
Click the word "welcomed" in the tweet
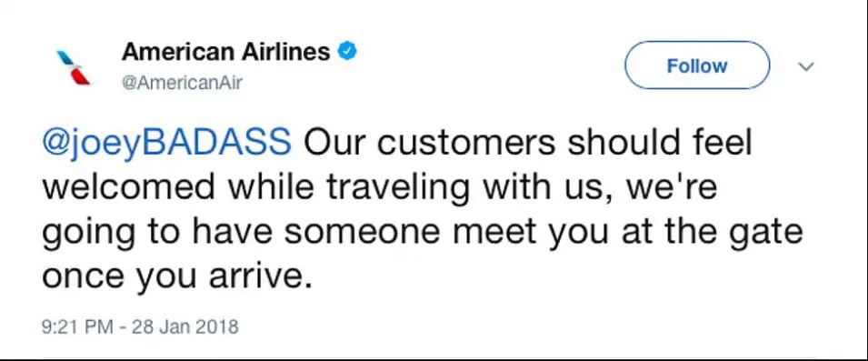pyautogui.click(x=129, y=187)
